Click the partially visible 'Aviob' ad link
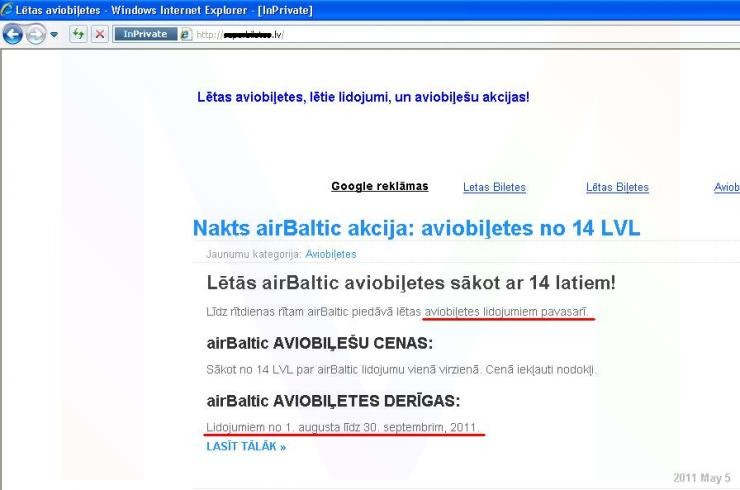The image size is (740, 490). click(x=726, y=187)
